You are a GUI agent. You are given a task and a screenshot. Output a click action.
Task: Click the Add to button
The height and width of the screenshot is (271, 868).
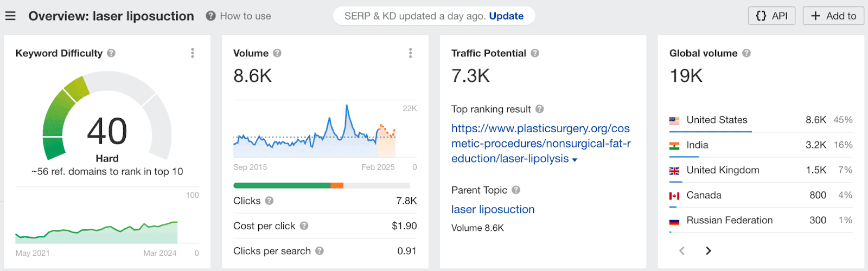(834, 16)
